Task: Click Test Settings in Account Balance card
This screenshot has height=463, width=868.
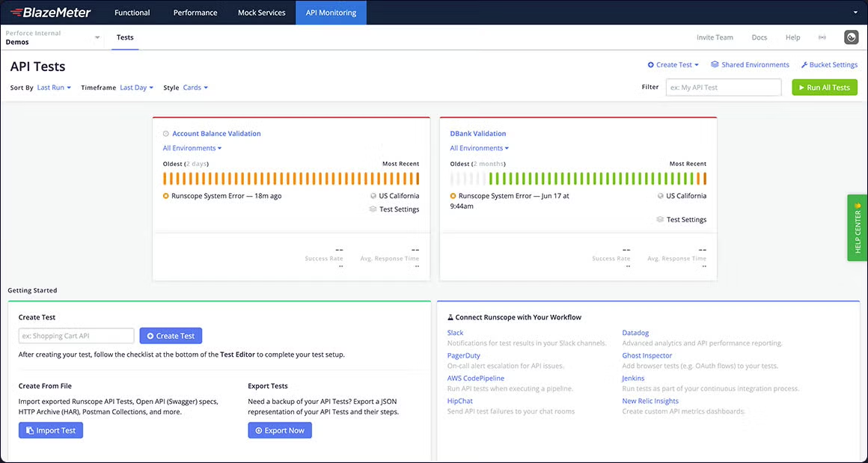Action: coord(399,209)
